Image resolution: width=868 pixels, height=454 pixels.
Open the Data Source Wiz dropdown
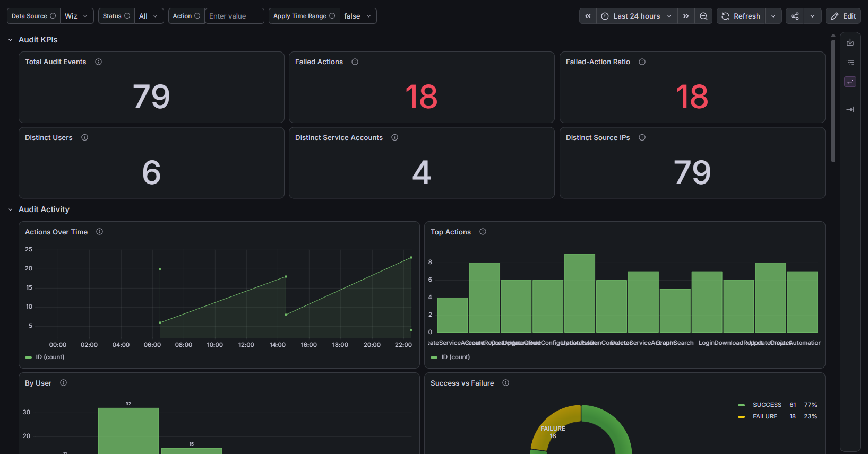[77, 16]
